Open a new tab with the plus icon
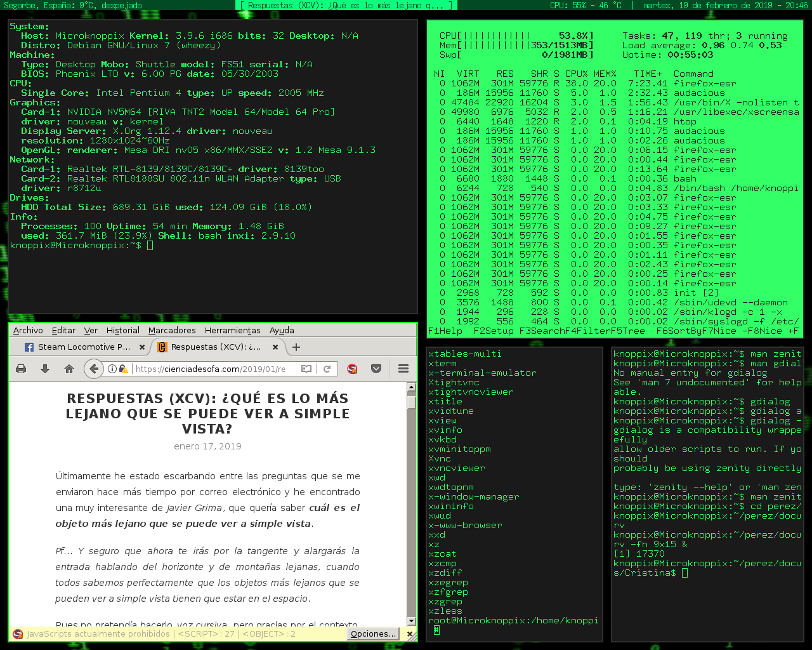The width and height of the screenshot is (812, 650). pyautogui.click(x=296, y=347)
